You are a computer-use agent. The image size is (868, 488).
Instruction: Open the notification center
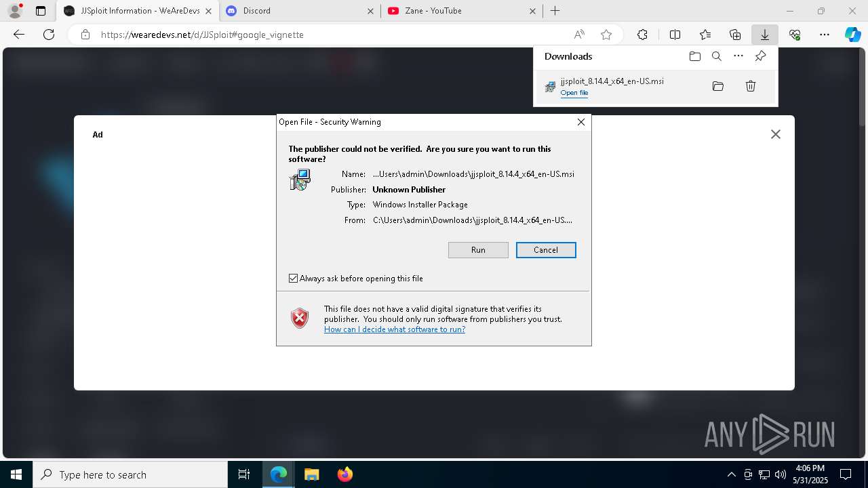pos(846,474)
